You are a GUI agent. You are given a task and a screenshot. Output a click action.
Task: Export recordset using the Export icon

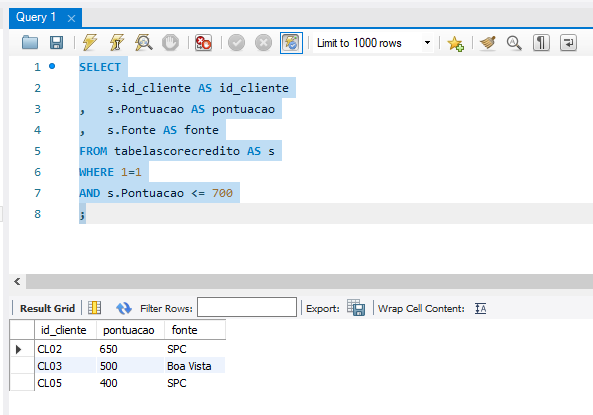[356, 308]
